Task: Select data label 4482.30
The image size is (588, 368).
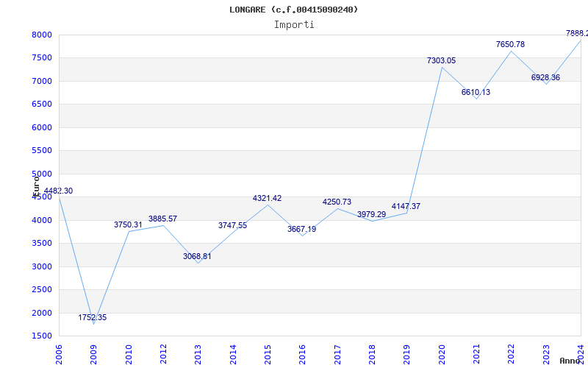Action: (58, 191)
